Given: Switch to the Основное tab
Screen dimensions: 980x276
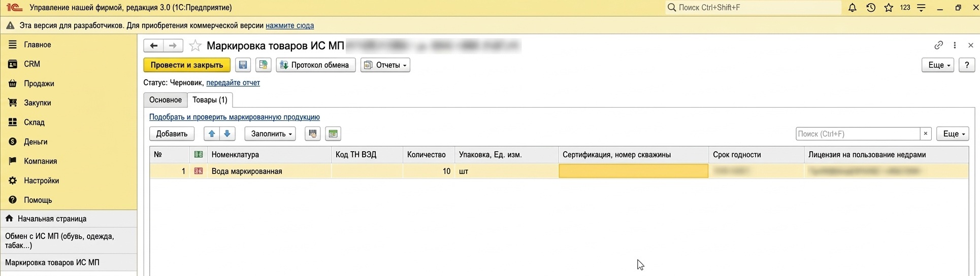Looking at the screenshot, I should (x=166, y=100).
